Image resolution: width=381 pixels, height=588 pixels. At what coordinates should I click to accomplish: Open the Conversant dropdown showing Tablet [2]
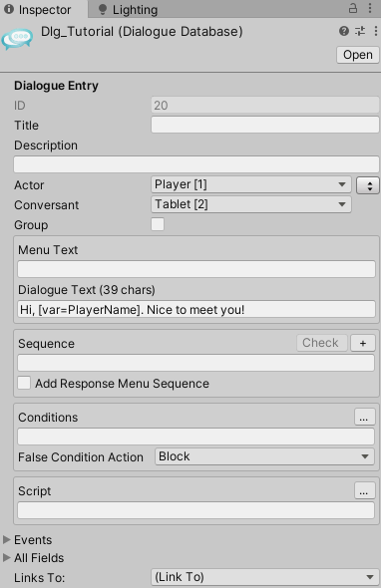(x=251, y=204)
